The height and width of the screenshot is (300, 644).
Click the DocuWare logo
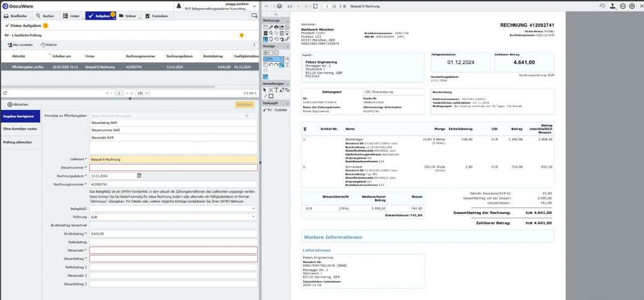click(18, 6)
